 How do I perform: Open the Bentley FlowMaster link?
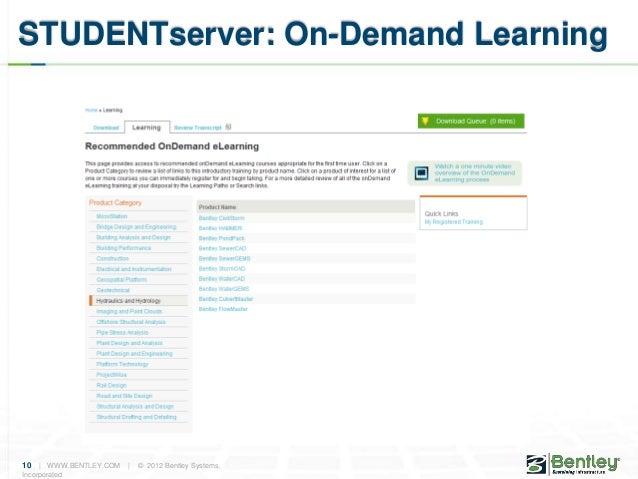pyautogui.click(x=223, y=309)
